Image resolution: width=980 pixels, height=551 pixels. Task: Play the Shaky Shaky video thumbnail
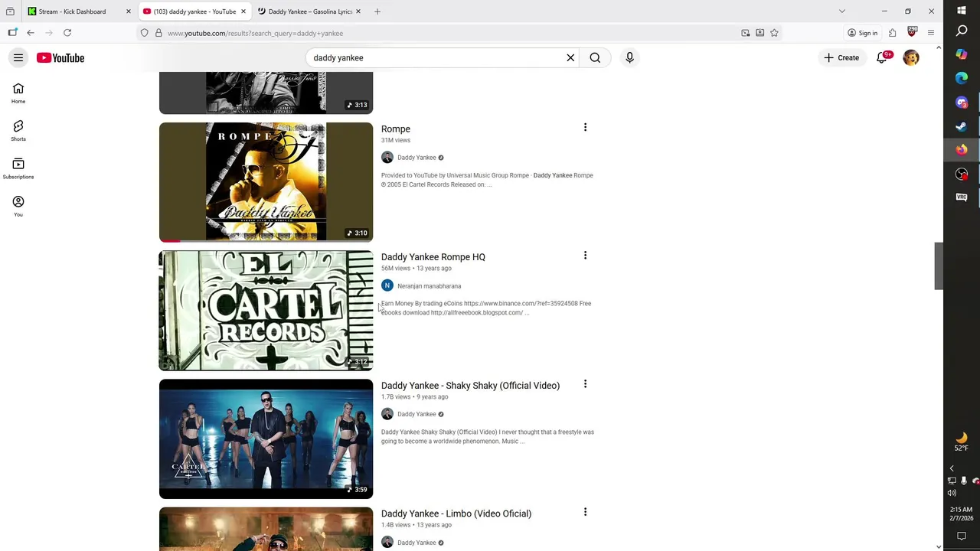tap(266, 439)
